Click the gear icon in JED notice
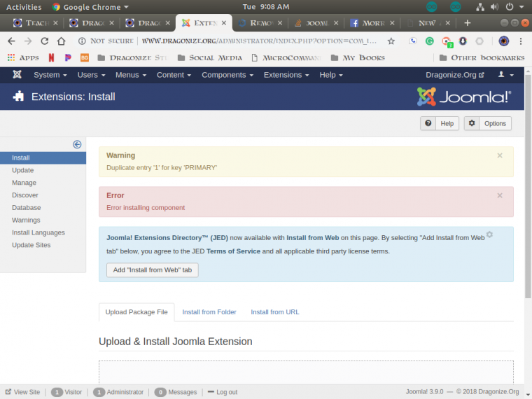Image resolution: width=532 pixels, height=399 pixels. [489, 234]
